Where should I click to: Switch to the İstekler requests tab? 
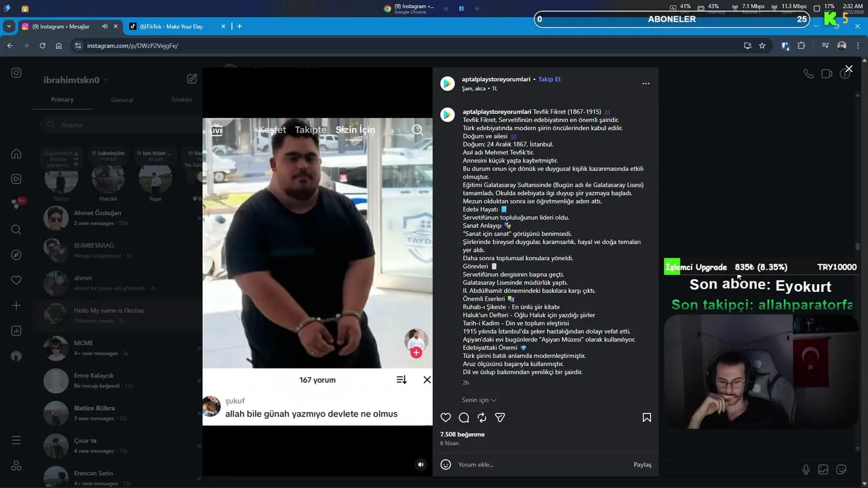tap(182, 100)
